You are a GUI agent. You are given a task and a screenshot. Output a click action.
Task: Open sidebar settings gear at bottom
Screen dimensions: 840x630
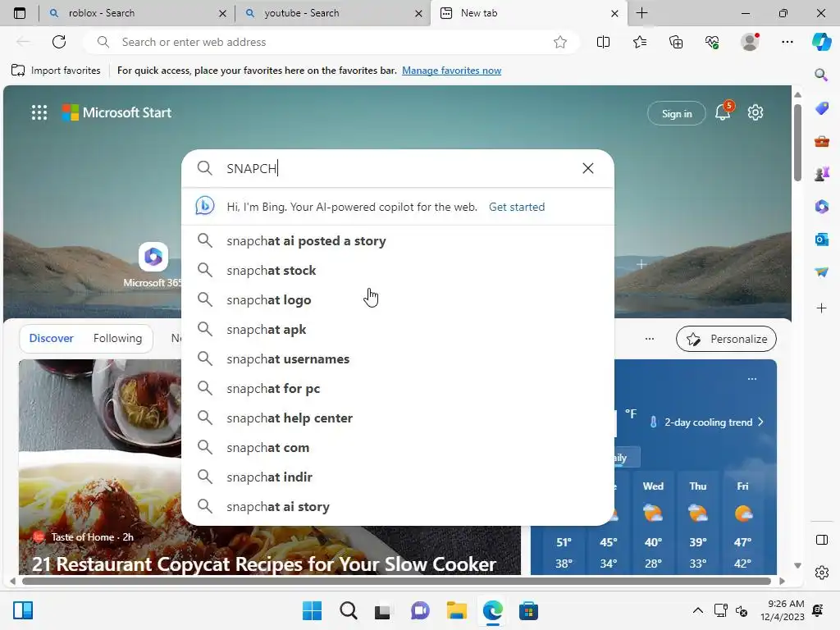[x=821, y=573]
